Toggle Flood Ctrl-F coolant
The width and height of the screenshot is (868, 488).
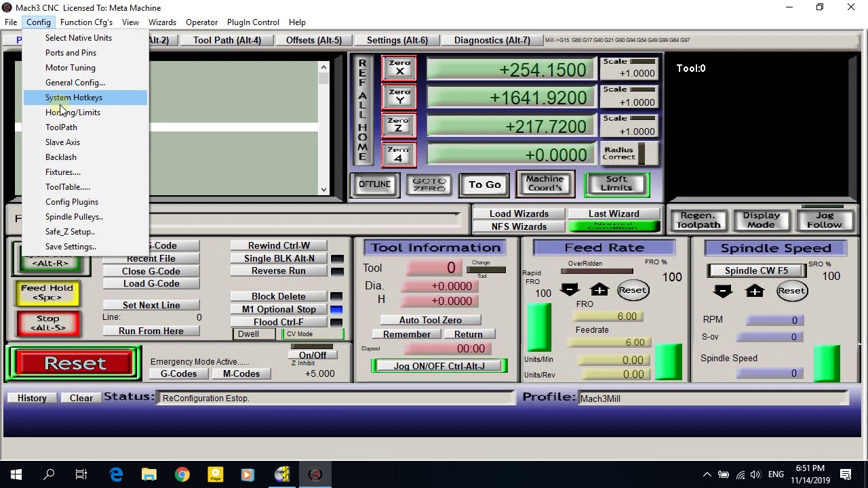pos(279,322)
